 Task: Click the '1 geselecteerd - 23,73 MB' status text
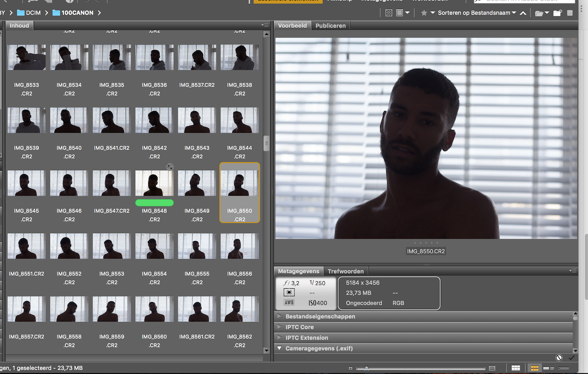point(47,368)
